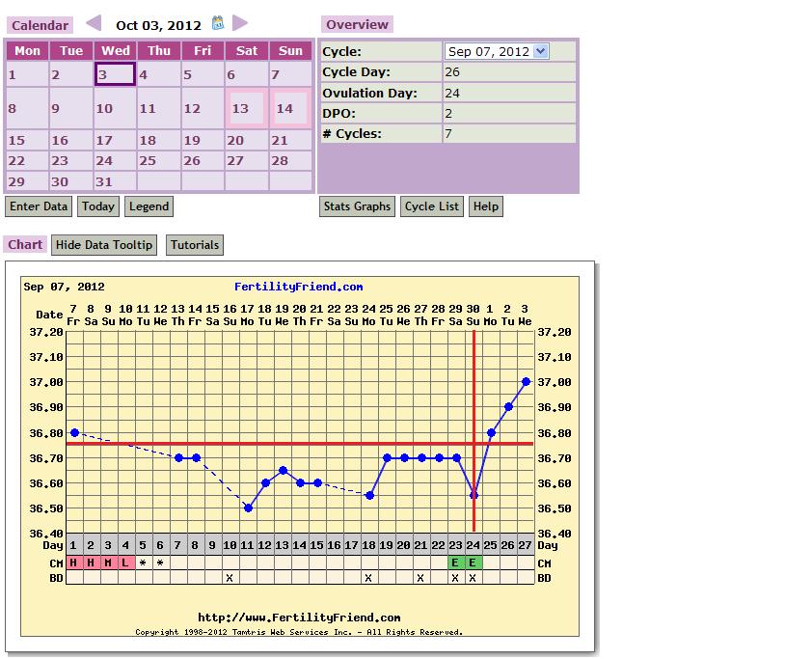The image size is (812, 659).
Task: Click the green E cell on day 23
Action: pyautogui.click(x=455, y=563)
